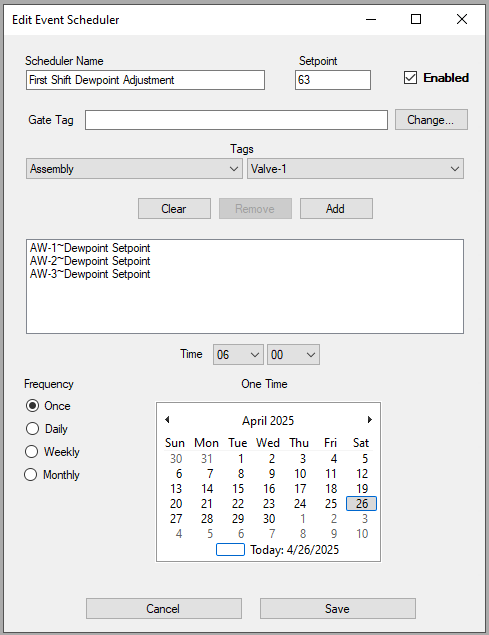Open Change gate tag dialog
Image resolution: width=489 pixels, height=635 pixels.
click(431, 120)
